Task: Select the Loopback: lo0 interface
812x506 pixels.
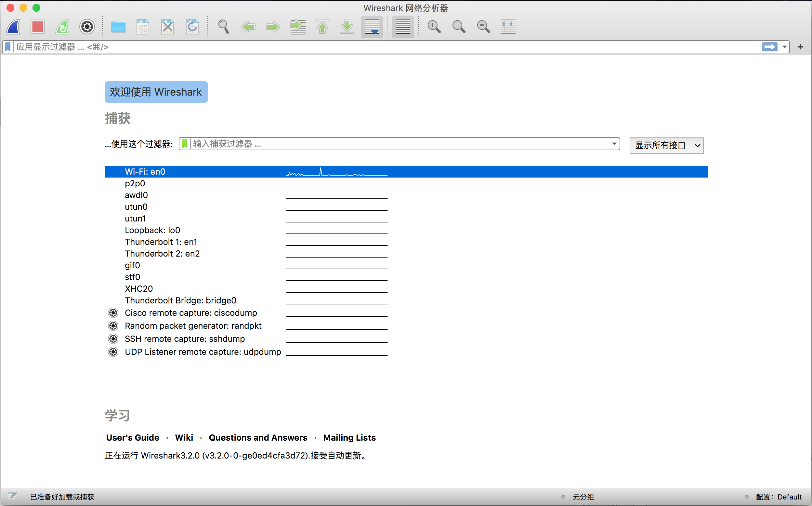Action: (152, 230)
